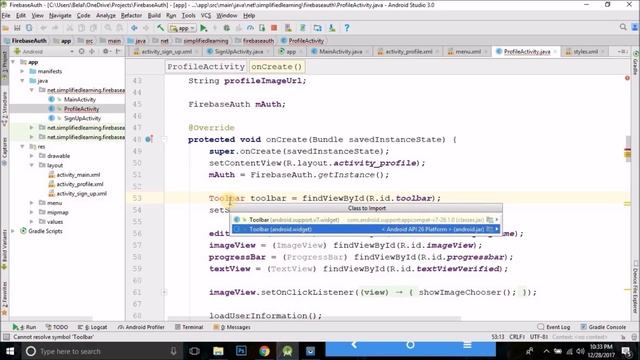Click the Cut scissors icon

tap(70, 28)
